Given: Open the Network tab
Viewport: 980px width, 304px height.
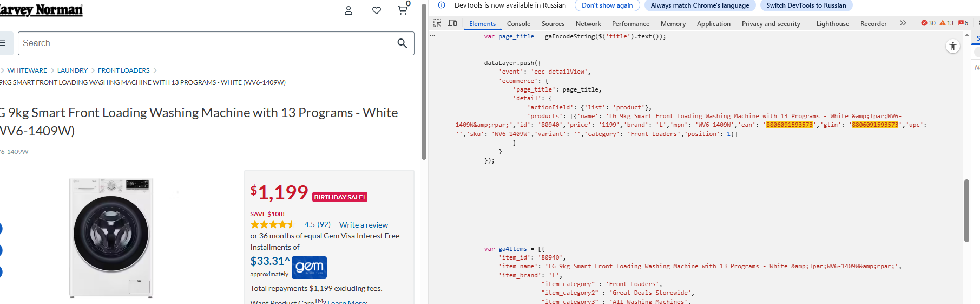Looking at the screenshot, I should [588, 24].
